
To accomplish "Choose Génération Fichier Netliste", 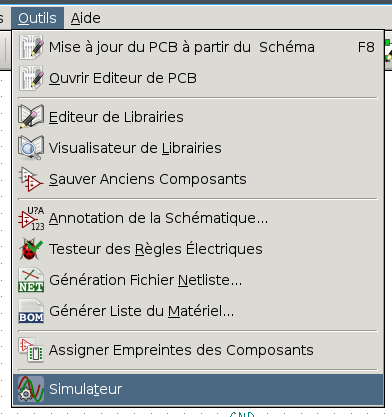I will pyautogui.click(x=198, y=280).
